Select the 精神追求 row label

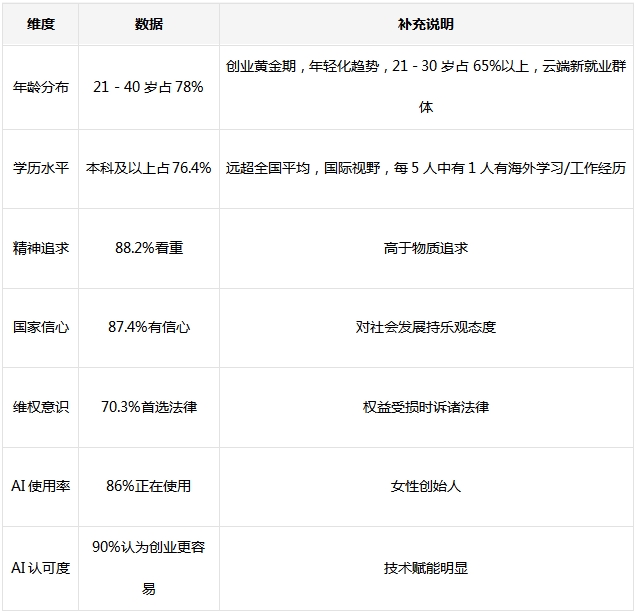(x=40, y=248)
